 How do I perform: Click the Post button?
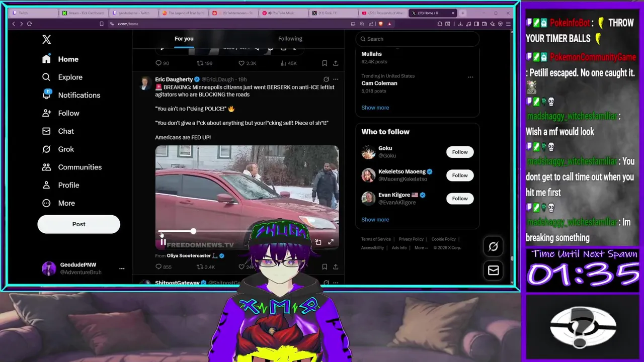78,224
